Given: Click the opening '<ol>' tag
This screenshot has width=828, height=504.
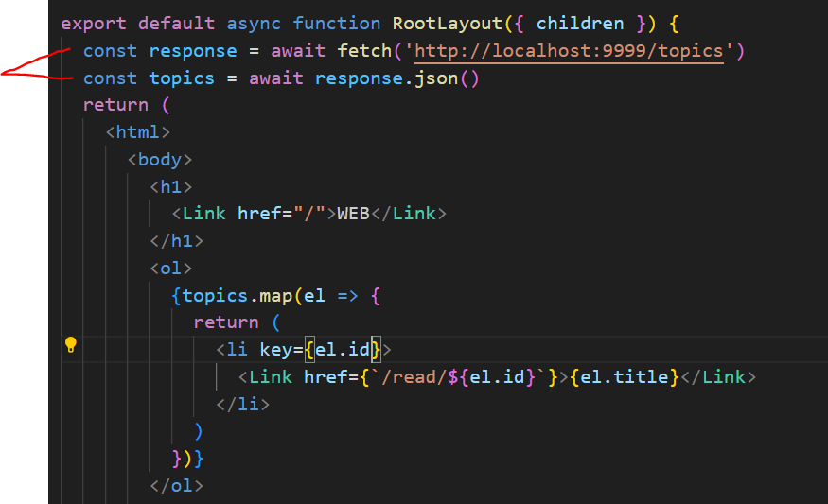Looking at the screenshot, I should pos(171,269).
